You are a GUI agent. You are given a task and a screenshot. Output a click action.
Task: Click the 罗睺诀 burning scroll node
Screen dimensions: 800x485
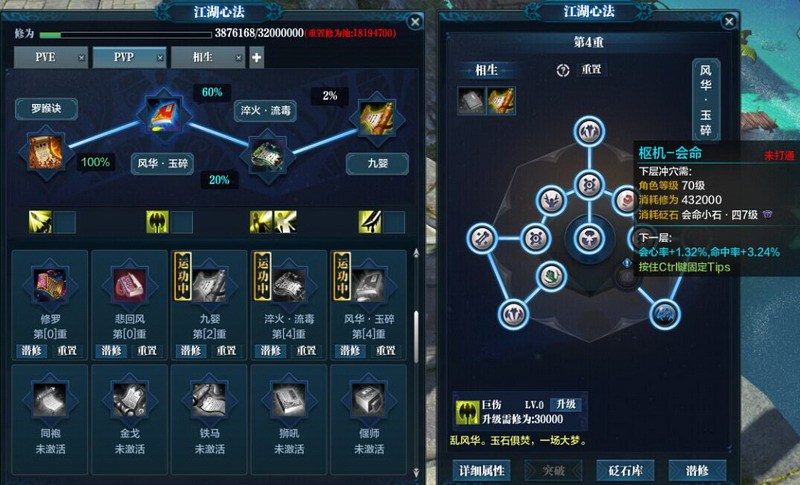46,152
